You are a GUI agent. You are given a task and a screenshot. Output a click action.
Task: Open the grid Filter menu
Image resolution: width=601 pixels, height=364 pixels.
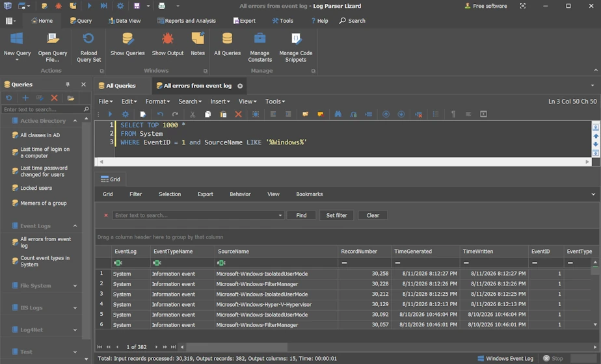pos(136,194)
